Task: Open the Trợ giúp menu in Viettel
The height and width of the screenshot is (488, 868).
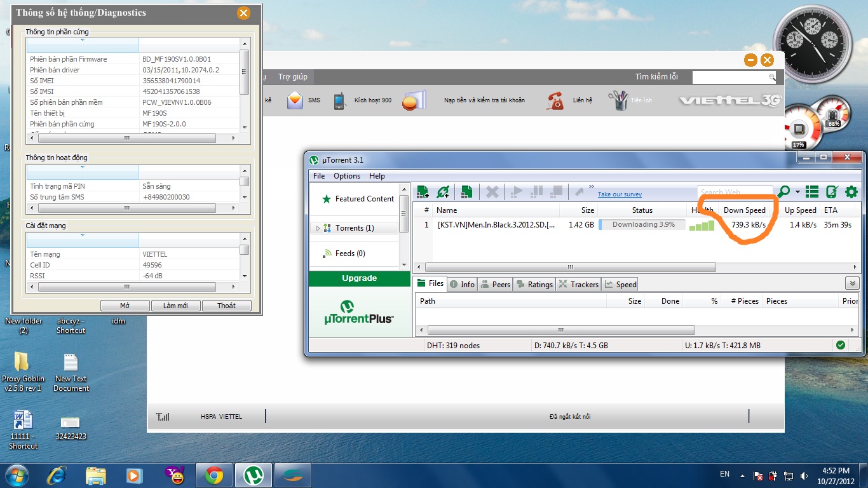Action: (293, 77)
